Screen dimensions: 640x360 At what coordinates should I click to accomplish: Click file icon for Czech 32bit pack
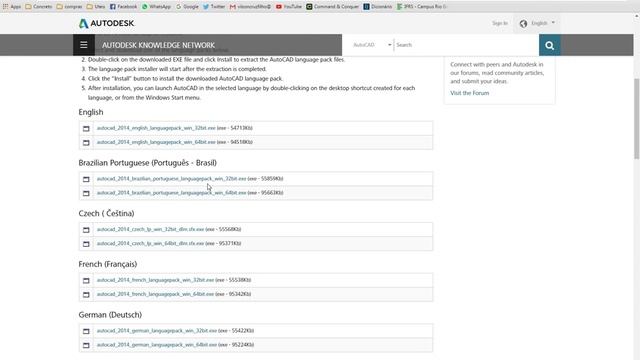click(x=86, y=230)
